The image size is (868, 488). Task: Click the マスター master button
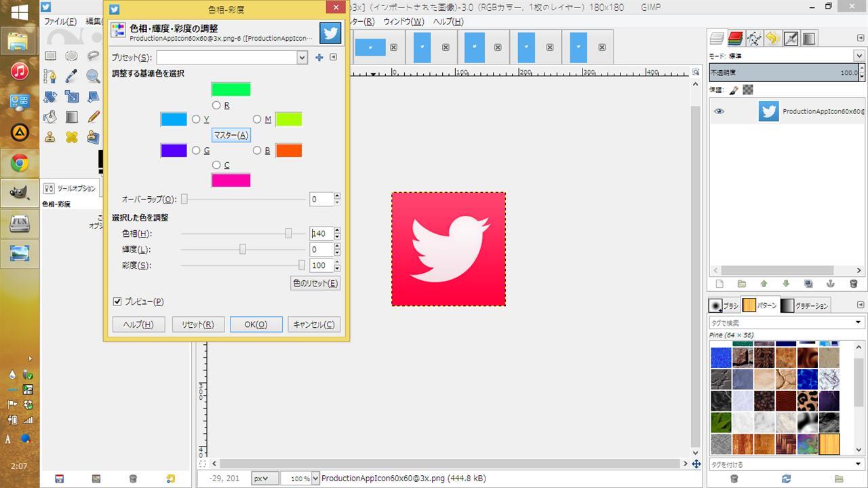point(231,135)
